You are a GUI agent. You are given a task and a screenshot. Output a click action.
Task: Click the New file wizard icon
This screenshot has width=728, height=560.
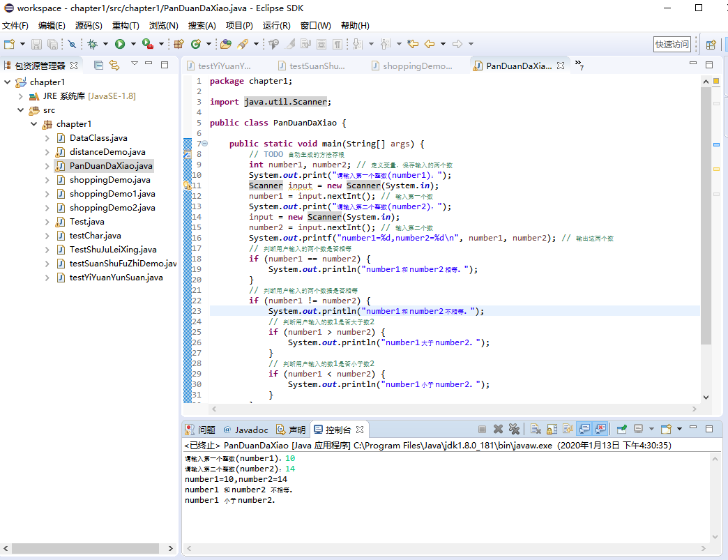coord(9,44)
